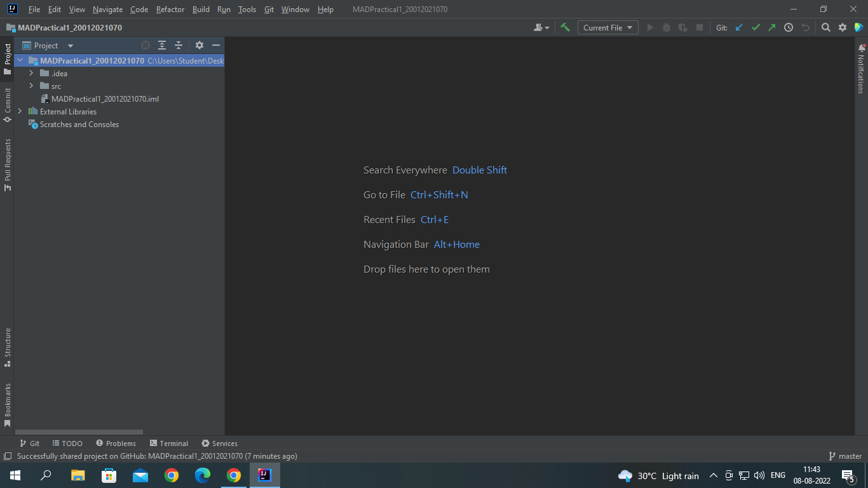Open Search Everywhere with the magnifier icon
The width and height of the screenshot is (868, 488).
825,27
